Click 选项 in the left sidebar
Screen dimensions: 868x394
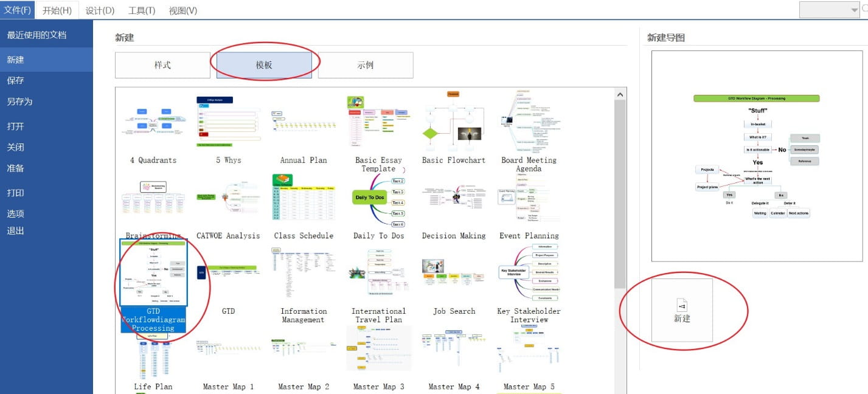tap(16, 213)
